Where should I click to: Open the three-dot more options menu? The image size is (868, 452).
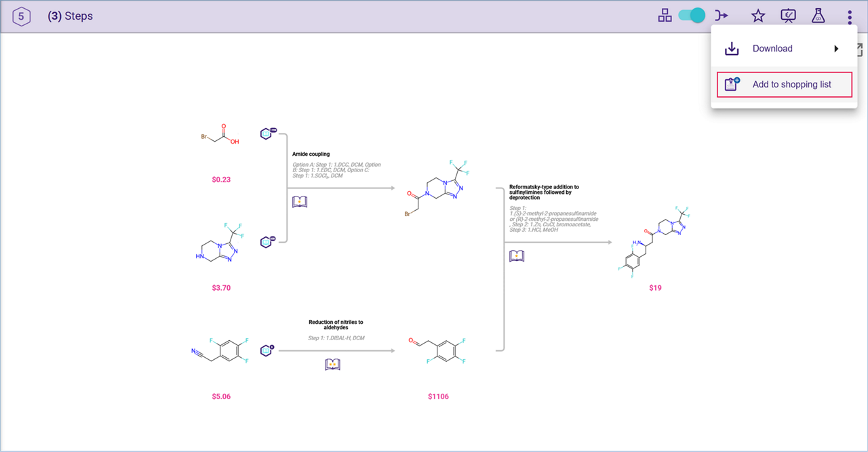(x=849, y=16)
